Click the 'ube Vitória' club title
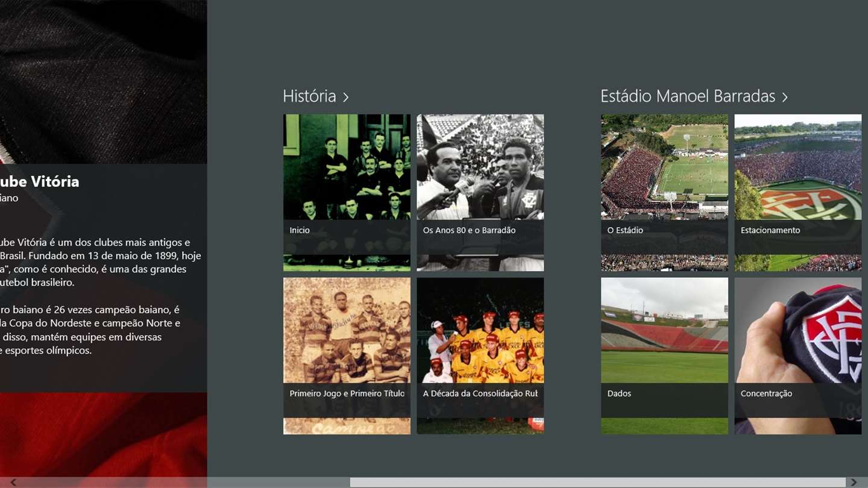This screenshot has height=488, width=868. pos(39,181)
